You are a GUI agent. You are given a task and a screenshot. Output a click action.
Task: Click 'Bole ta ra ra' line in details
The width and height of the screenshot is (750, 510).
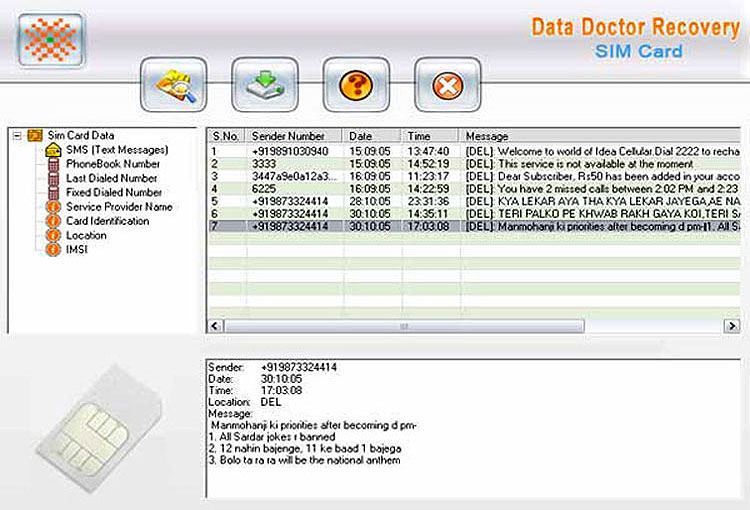tap(305, 460)
